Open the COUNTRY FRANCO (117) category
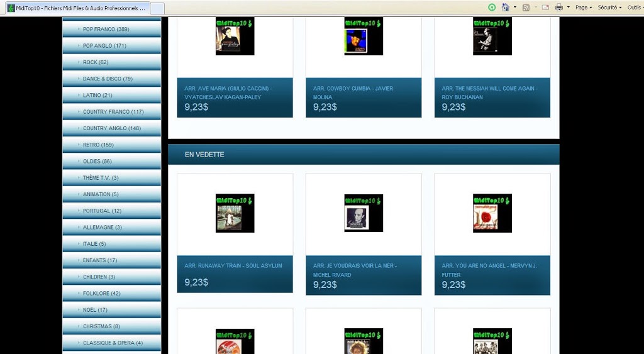The width and height of the screenshot is (644, 354). click(112, 112)
